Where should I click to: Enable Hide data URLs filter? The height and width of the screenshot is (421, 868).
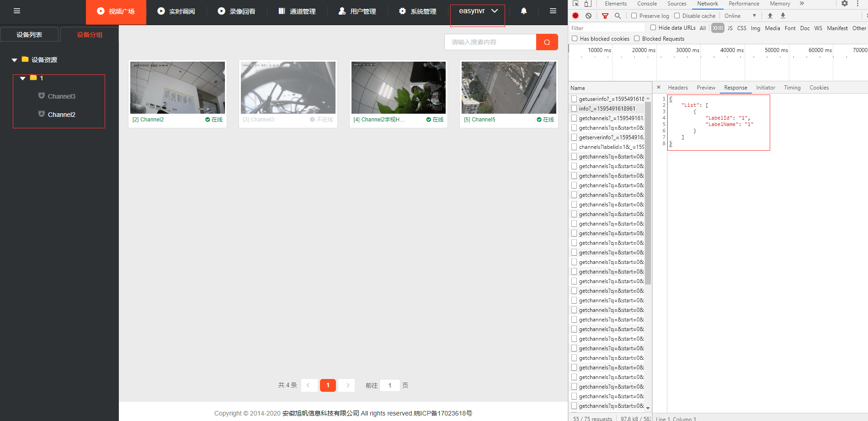(x=653, y=27)
